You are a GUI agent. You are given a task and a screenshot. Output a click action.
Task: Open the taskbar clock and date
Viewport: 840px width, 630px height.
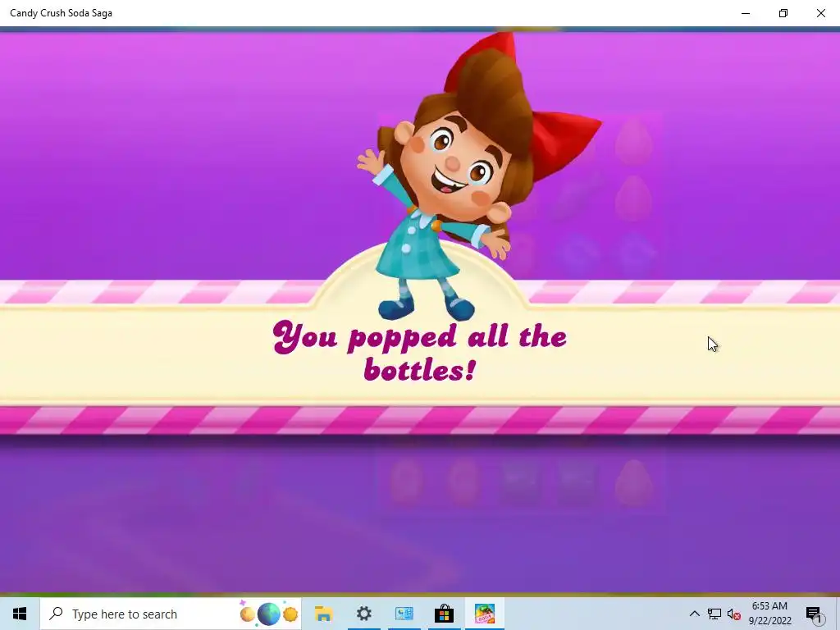pyautogui.click(x=769, y=614)
